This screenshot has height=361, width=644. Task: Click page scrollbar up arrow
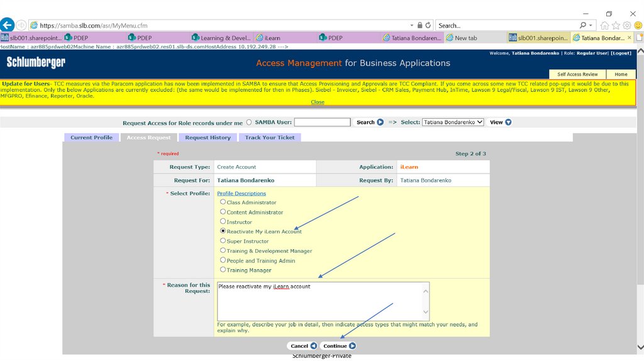click(640, 52)
